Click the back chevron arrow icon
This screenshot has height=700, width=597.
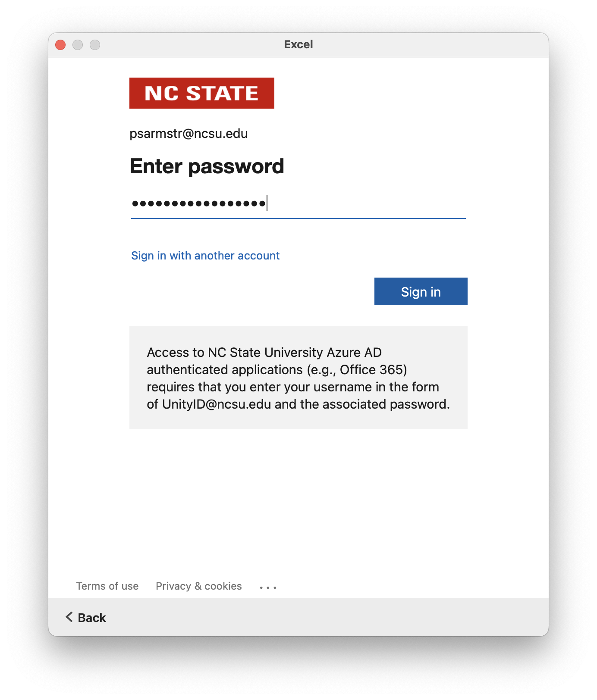69,617
